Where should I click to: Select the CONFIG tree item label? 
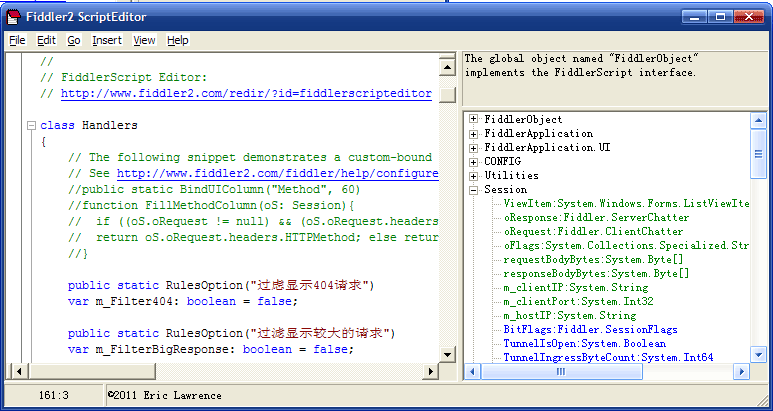[x=502, y=161]
